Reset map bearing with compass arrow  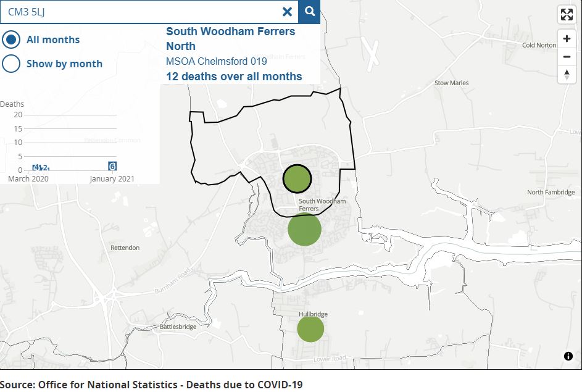[x=567, y=75]
